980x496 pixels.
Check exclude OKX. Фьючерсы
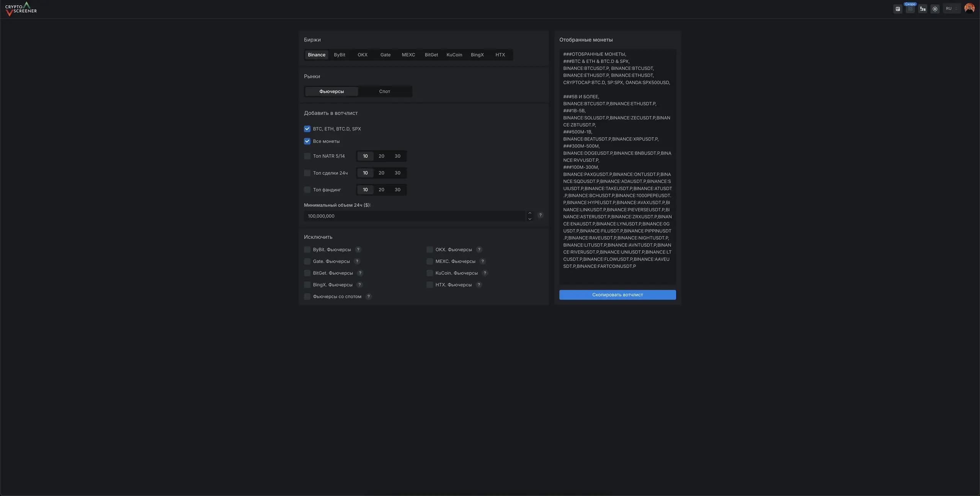pos(430,250)
